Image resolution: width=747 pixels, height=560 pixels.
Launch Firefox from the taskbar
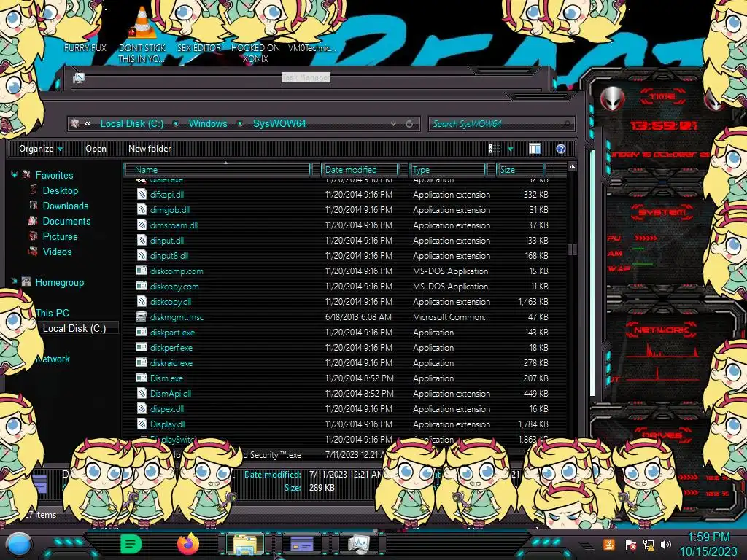tap(188, 544)
